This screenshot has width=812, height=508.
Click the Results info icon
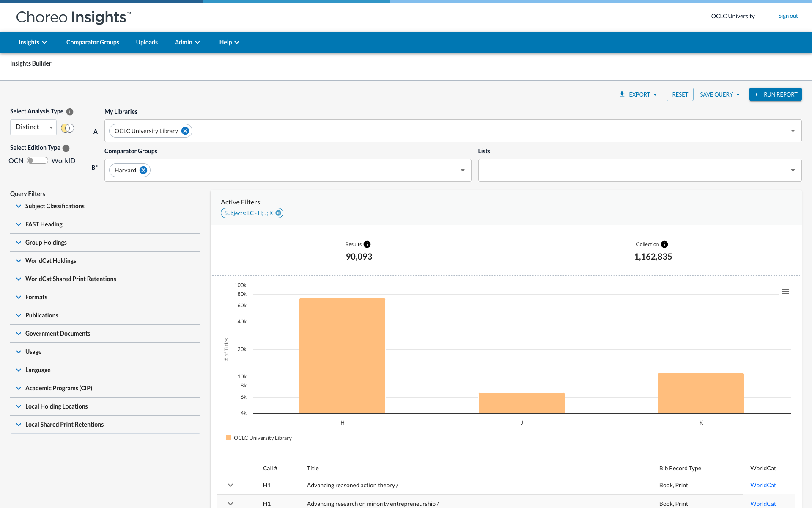[x=367, y=244]
